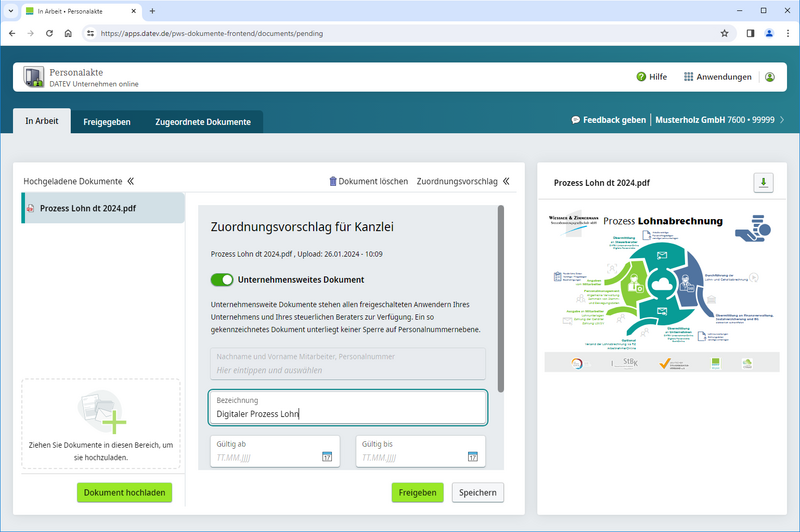
Task: Expand Musterholz GmbH client chevron
Action: [x=782, y=120]
